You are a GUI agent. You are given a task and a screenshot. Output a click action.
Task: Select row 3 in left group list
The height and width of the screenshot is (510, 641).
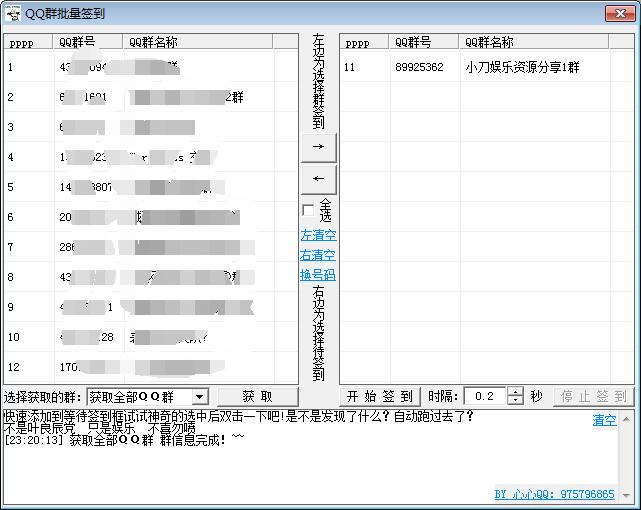tap(151, 127)
